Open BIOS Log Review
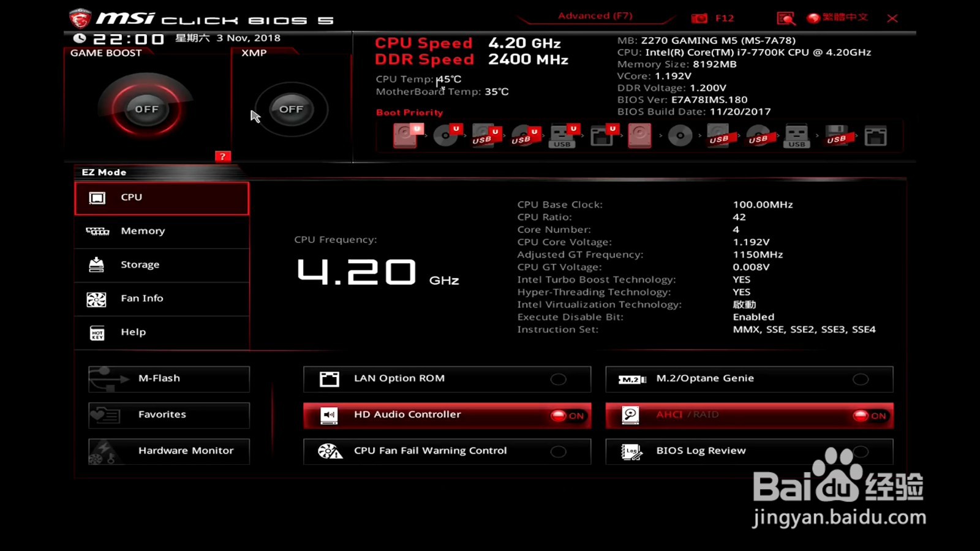The width and height of the screenshot is (980, 551). click(x=749, y=451)
